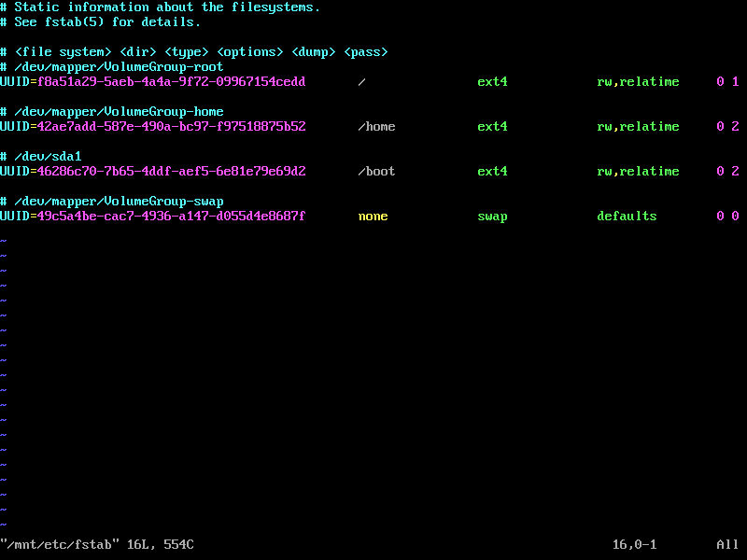Click the 16,0-1 cursor position indicator
Screen dimensions: 747x560
point(634,544)
